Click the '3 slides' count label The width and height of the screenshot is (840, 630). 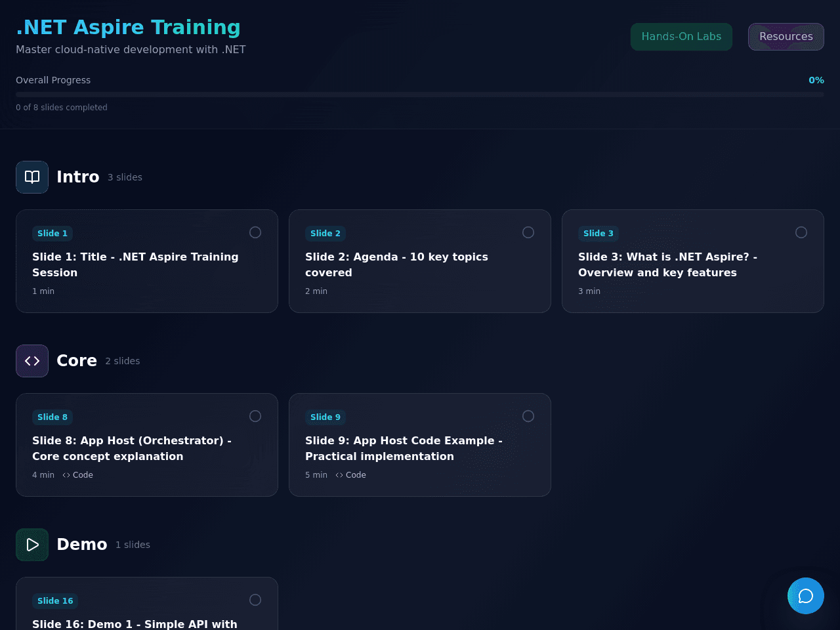point(125,177)
